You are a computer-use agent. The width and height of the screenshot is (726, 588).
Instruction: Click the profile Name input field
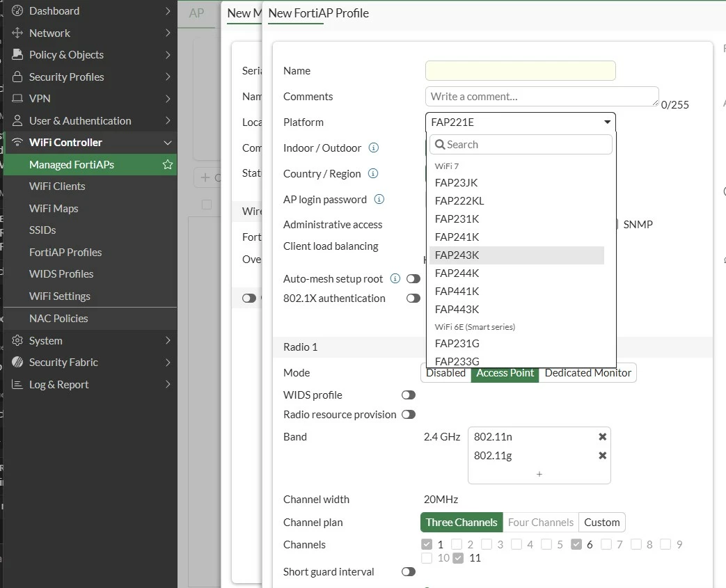[x=521, y=71]
